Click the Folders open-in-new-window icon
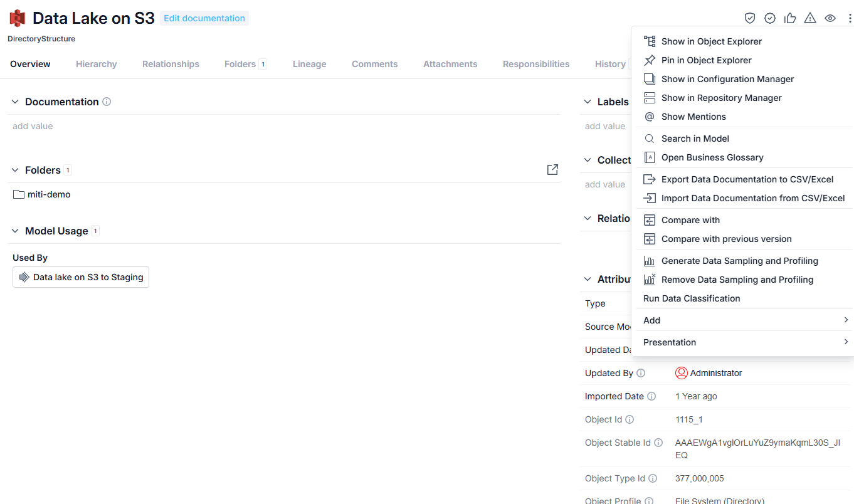 (552, 170)
